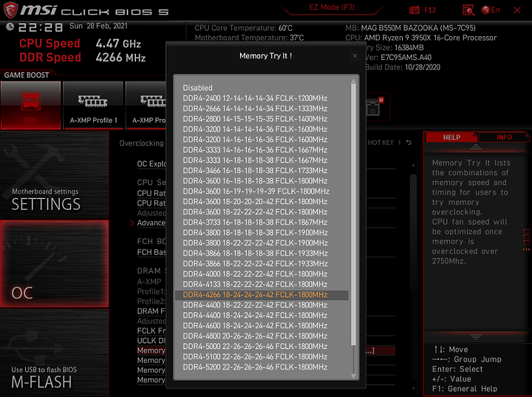Open M-FLASH to flash BIOS
Viewport: 532px width, 397px height.
[x=54, y=352]
